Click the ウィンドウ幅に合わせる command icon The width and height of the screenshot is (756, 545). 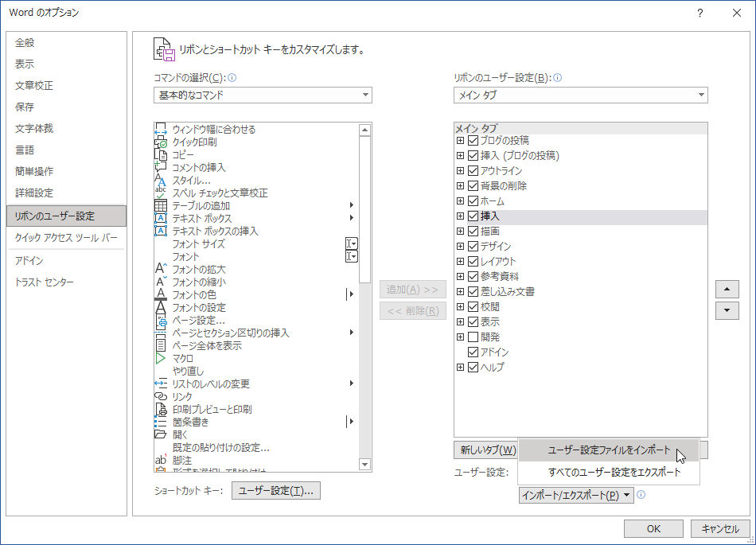pos(161,129)
